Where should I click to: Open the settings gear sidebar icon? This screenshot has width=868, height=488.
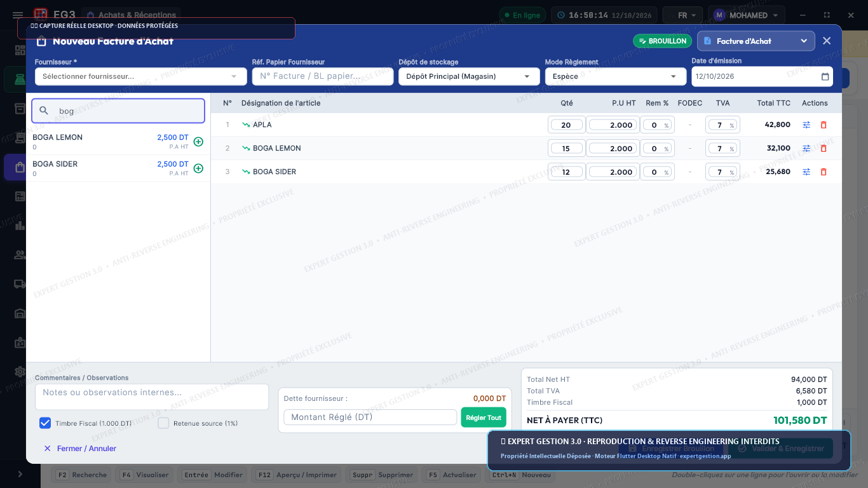click(x=20, y=372)
